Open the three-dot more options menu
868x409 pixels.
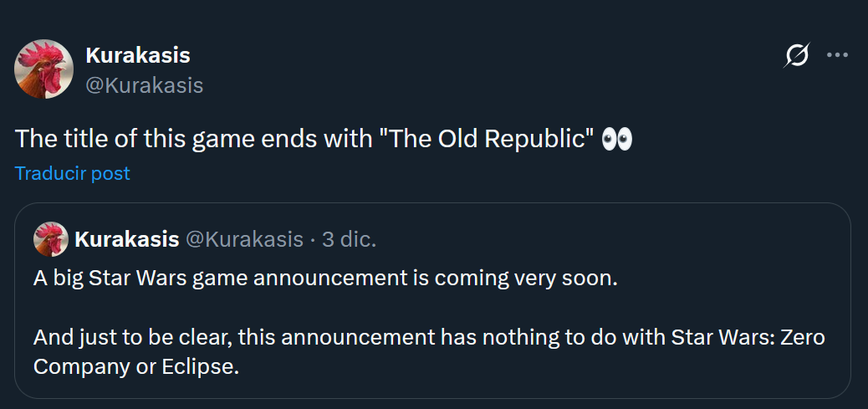[837, 56]
